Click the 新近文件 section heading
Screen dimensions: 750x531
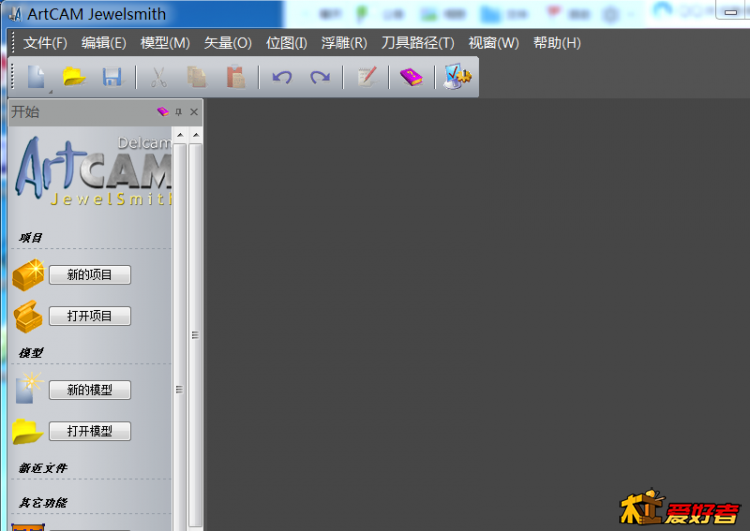click(43, 468)
